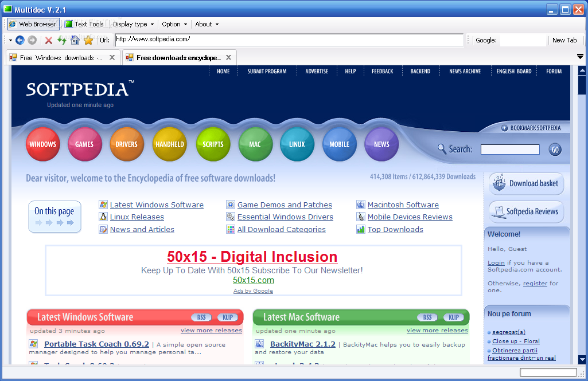
Task: Open All Download Categories link
Action: point(281,230)
